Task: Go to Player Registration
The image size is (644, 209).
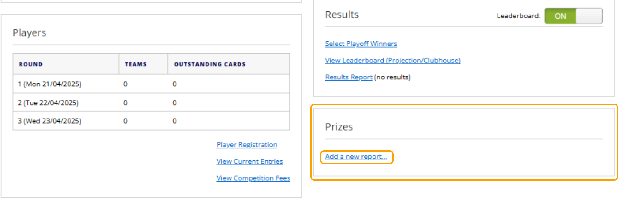Action: [x=247, y=145]
